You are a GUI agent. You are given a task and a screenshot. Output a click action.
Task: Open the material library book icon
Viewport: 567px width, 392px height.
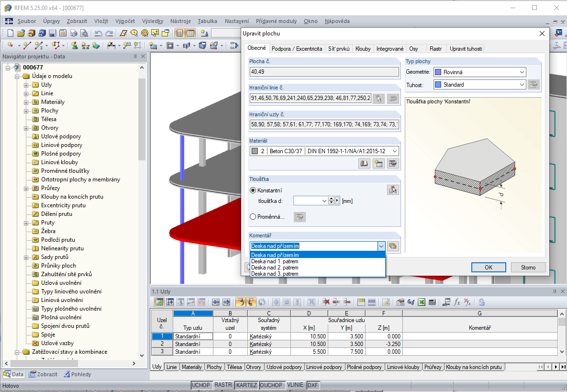[x=365, y=164]
